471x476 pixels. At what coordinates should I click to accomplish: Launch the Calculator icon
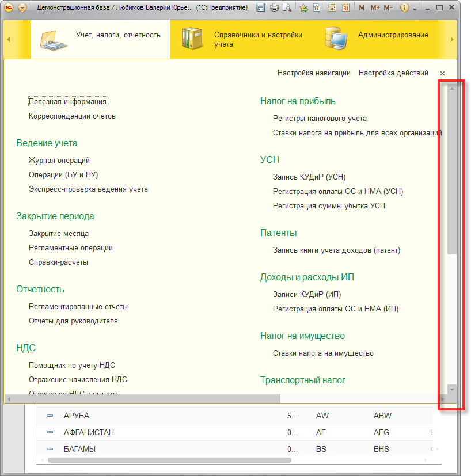pyautogui.click(x=333, y=7)
